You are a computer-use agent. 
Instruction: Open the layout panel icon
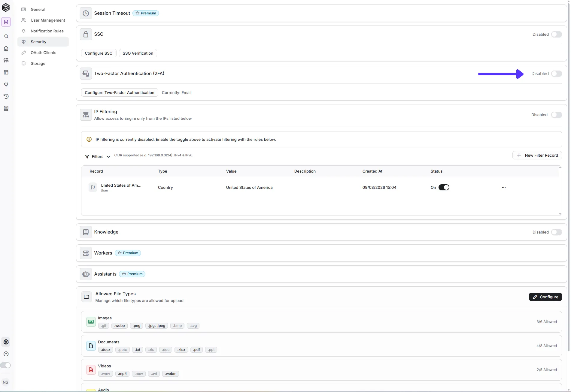pos(6,72)
